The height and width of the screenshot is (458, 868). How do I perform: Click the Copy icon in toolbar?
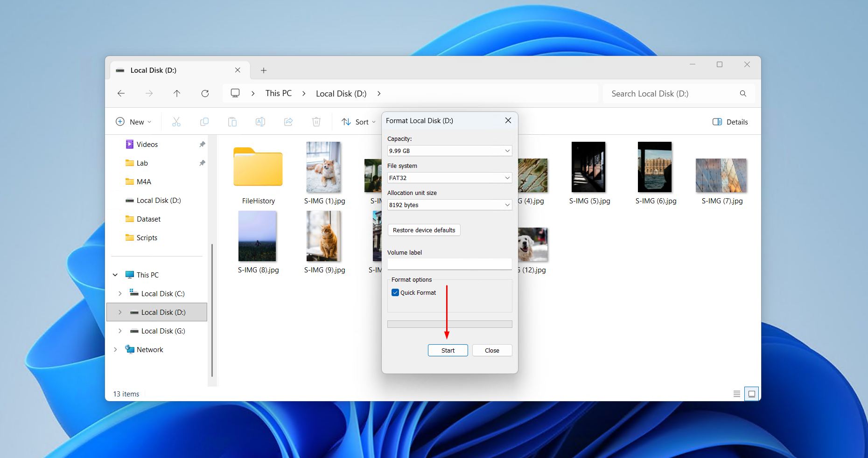[204, 122]
